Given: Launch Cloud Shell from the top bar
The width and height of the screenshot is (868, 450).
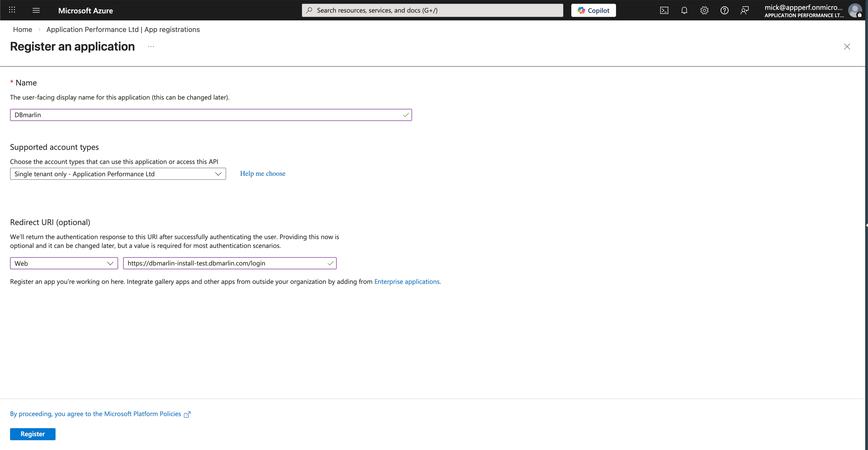Looking at the screenshot, I should tap(664, 10).
